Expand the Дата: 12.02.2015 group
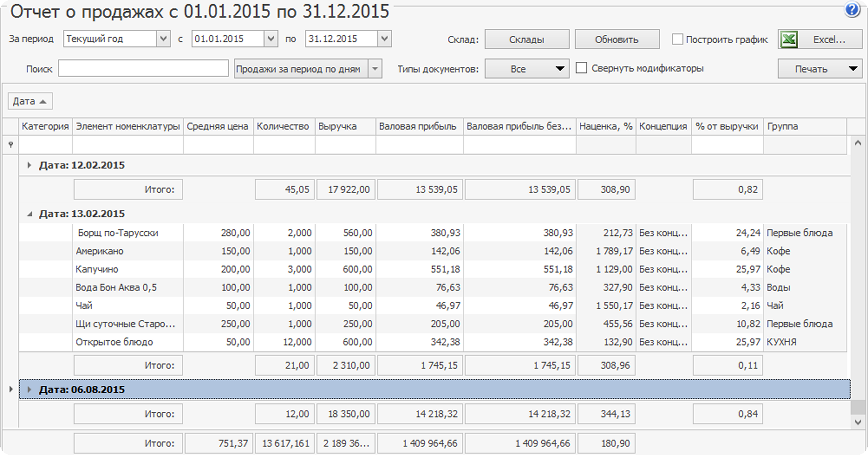The image size is (868, 455). coord(29,165)
